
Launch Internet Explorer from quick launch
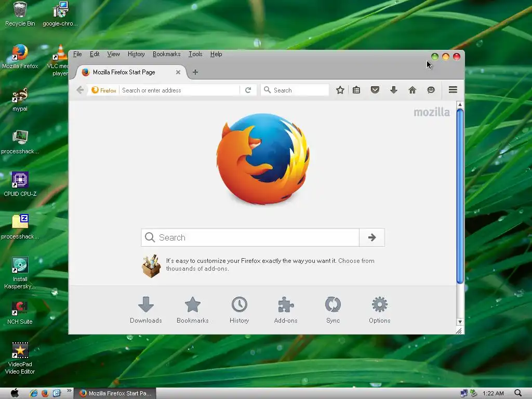(33, 393)
